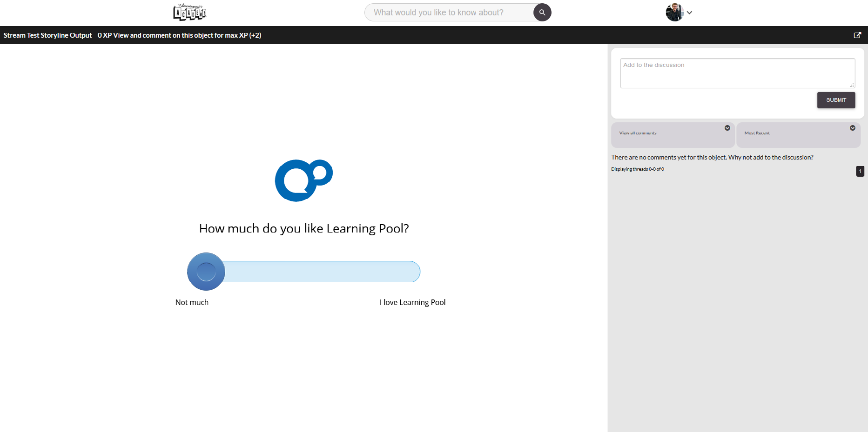Open the user profile avatar
868x432 pixels.
[x=674, y=13]
